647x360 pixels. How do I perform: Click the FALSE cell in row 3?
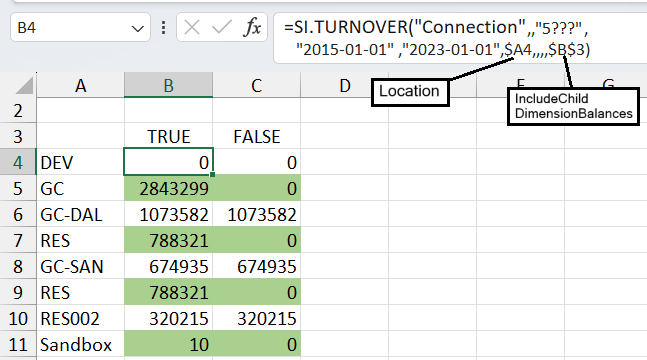[257, 136]
